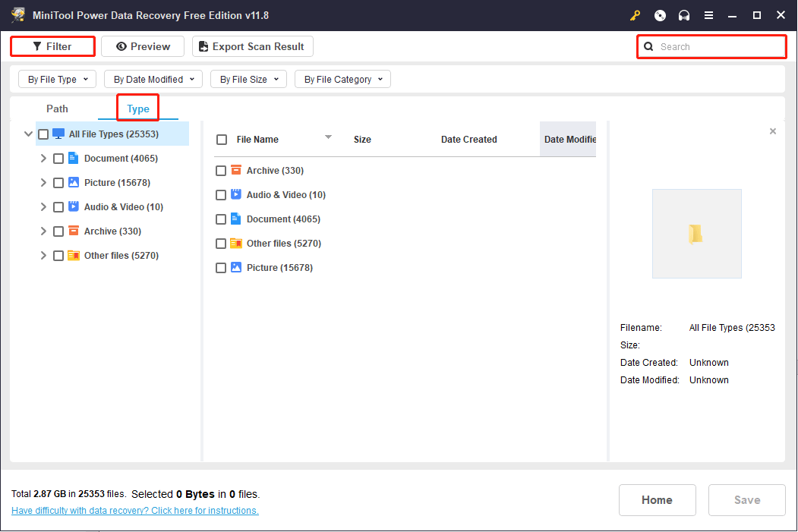Check the All File Types tree checkbox
Screen dimensions: 798x532
click(43, 134)
